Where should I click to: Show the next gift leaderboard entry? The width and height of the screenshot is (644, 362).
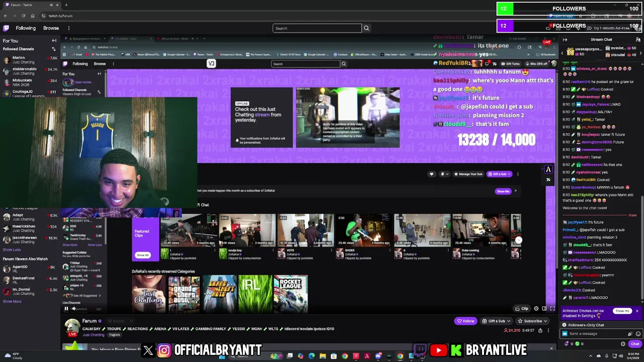641,53
